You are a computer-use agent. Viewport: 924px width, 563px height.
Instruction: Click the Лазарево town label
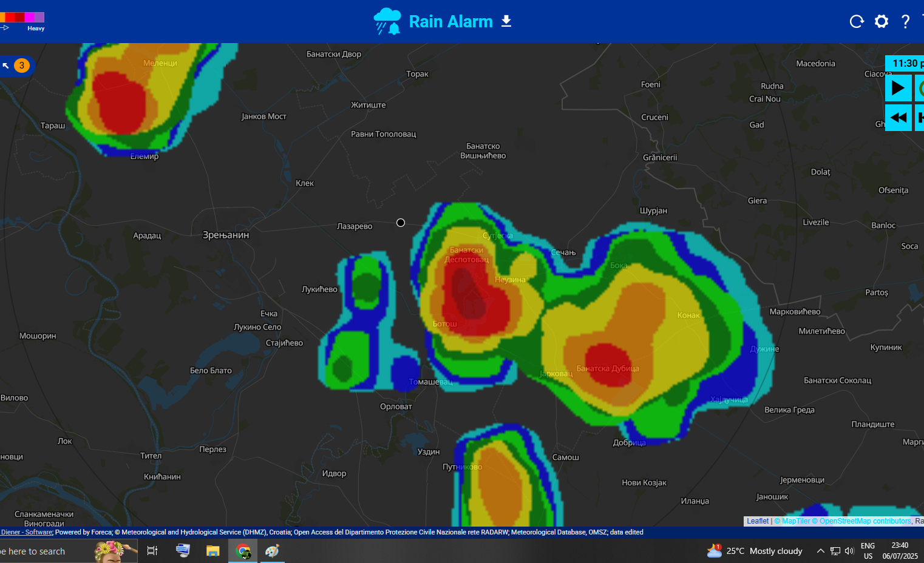pyautogui.click(x=355, y=226)
